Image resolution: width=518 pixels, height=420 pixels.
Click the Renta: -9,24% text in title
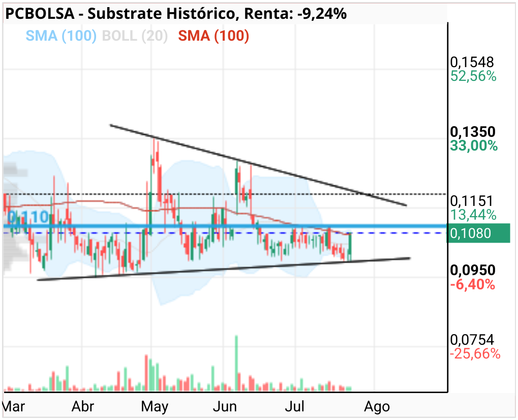[295, 14]
